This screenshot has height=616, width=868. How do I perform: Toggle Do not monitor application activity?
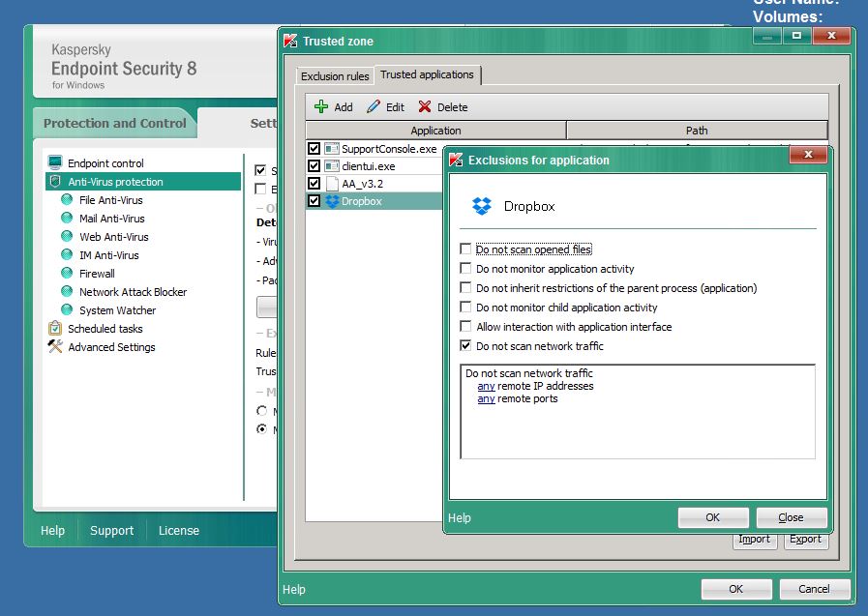click(x=467, y=269)
